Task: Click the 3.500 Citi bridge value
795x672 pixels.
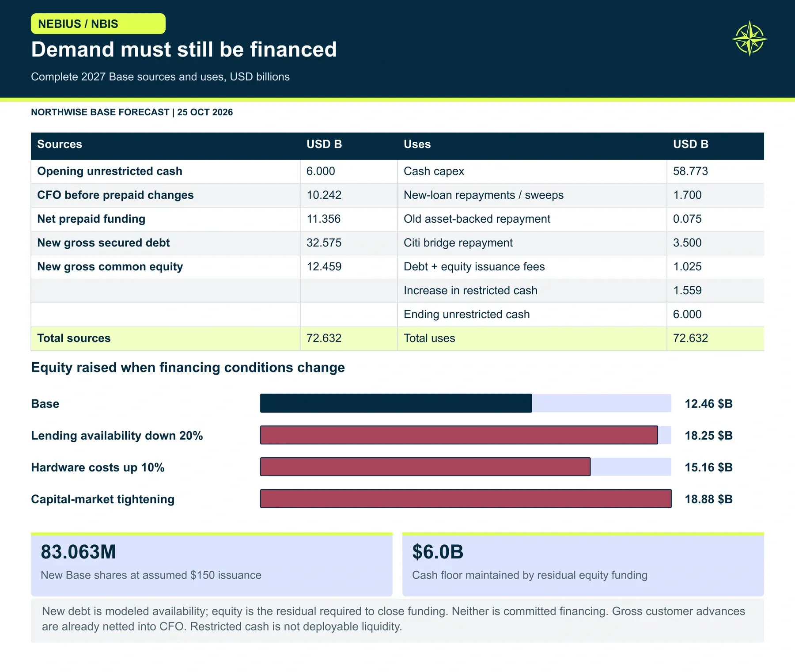Action: coord(687,243)
